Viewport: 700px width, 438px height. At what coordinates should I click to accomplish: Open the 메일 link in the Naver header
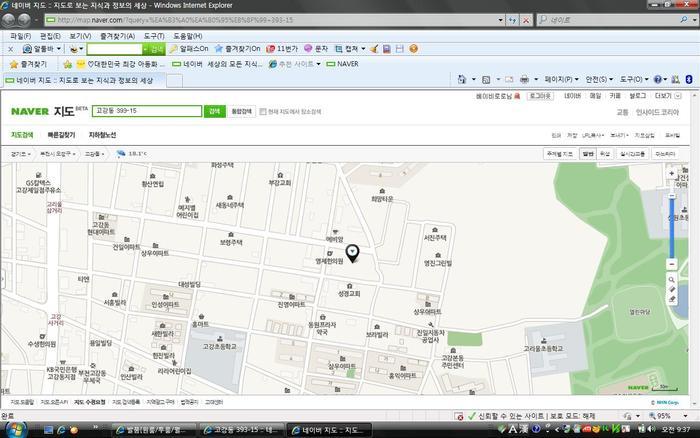click(596, 96)
